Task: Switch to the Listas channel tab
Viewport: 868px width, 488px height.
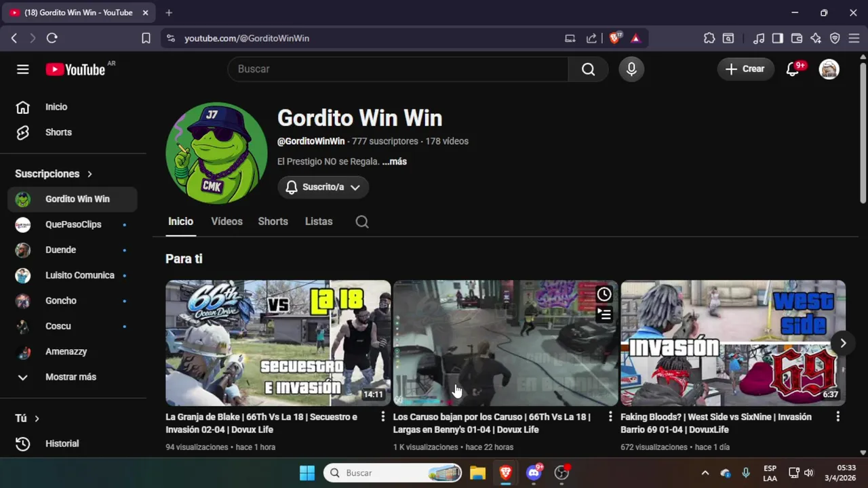Action: [319, 222]
